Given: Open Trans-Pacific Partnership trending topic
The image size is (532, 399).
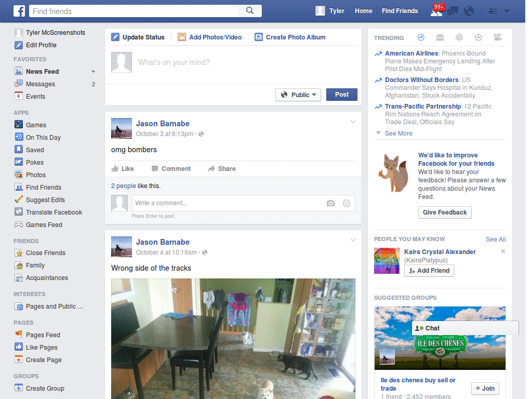Looking at the screenshot, I should coord(423,106).
